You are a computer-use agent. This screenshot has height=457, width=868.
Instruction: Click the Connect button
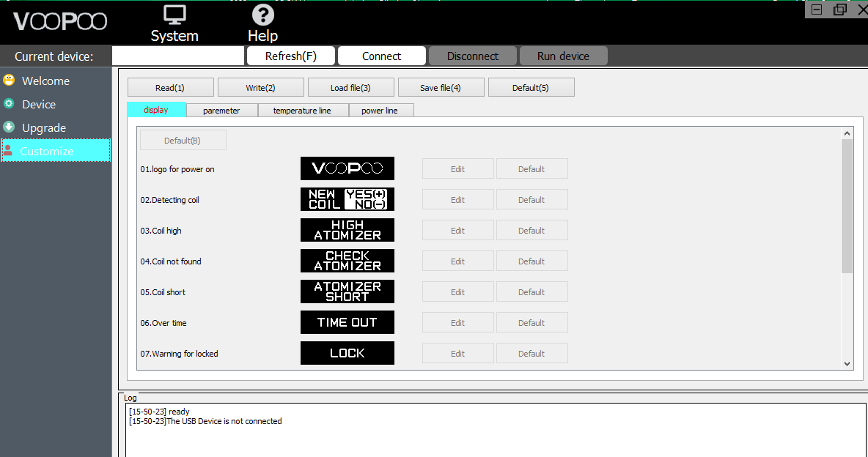pyautogui.click(x=381, y=56)
